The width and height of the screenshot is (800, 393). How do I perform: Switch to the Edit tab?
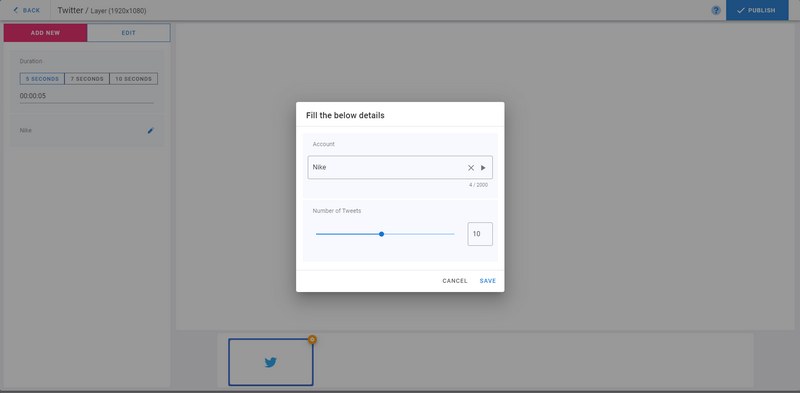click(129, 33)
